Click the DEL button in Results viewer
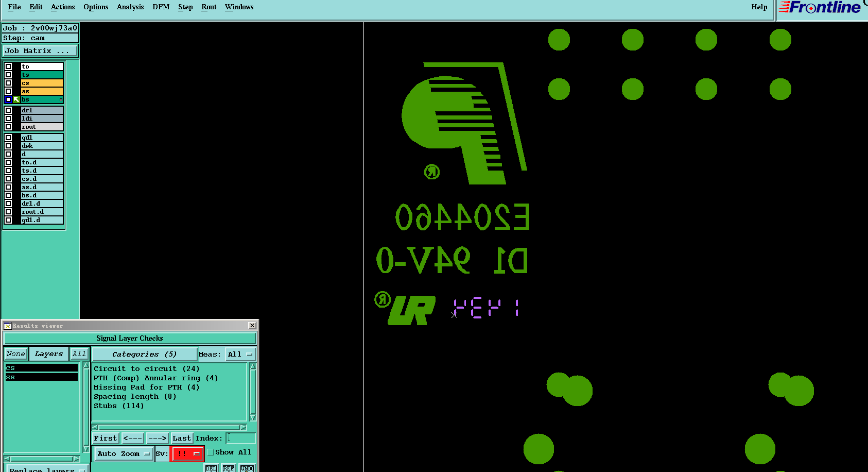The height and width of the screenshot is (472, 868). click(x=211, y=468)
